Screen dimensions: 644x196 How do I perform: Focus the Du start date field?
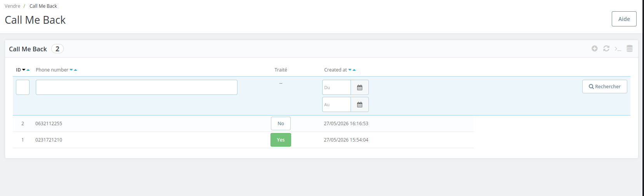(x=337, y=87)
